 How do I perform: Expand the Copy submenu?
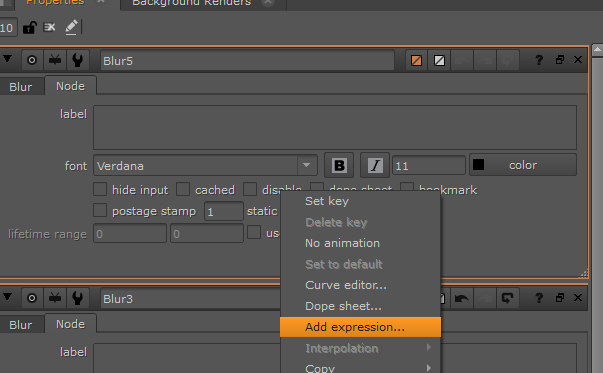(360, 368)
